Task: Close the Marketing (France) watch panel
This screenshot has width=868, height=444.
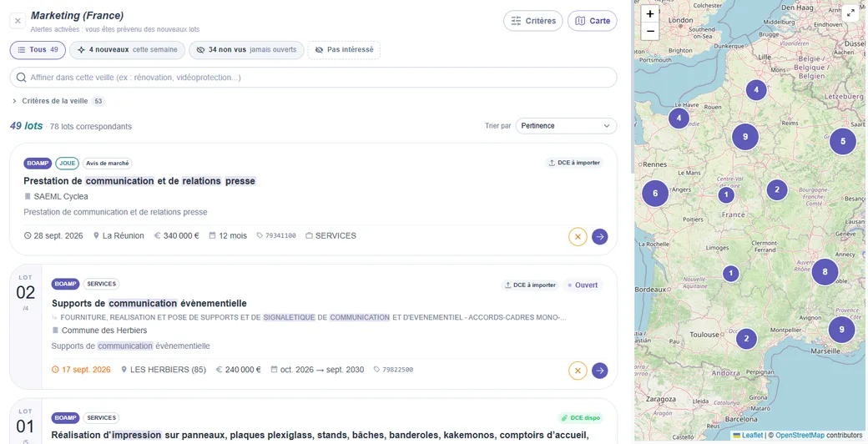Action: (x=18, y=21)
